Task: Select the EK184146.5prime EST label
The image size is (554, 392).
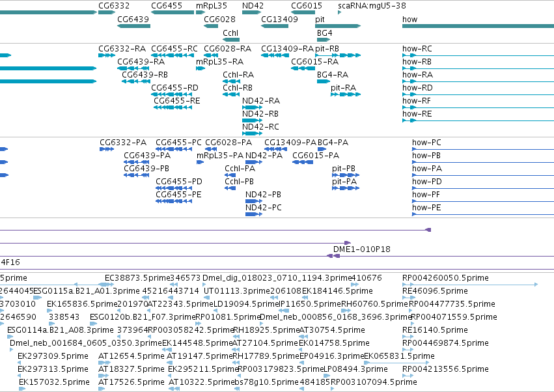Action: pos(337,291)
